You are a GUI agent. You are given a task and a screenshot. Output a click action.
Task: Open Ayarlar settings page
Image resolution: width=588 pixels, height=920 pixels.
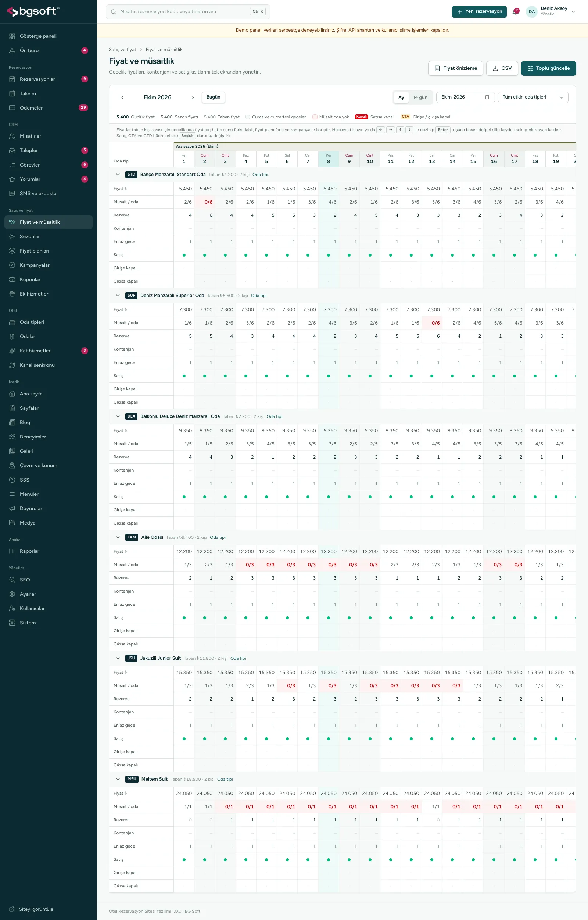pos(49,594)
